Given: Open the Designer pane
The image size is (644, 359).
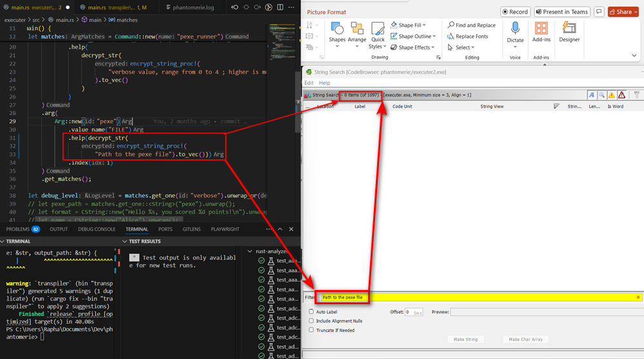Looking at the screenshot, I should coord(569,32).
